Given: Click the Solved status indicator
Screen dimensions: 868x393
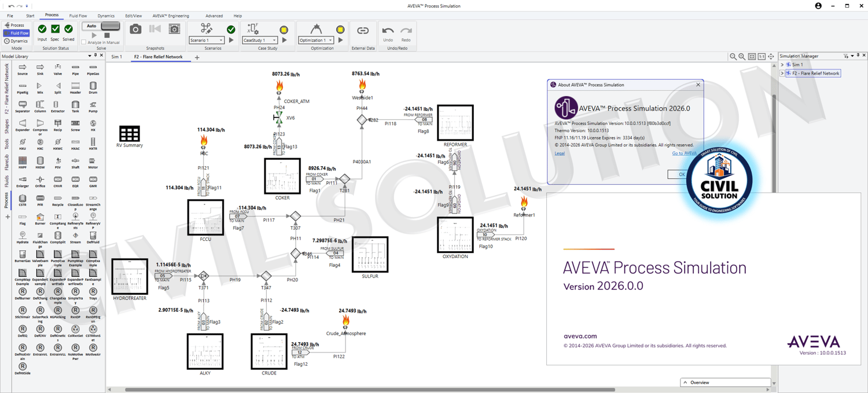Looking at the screenshot, I should [68, 29].
